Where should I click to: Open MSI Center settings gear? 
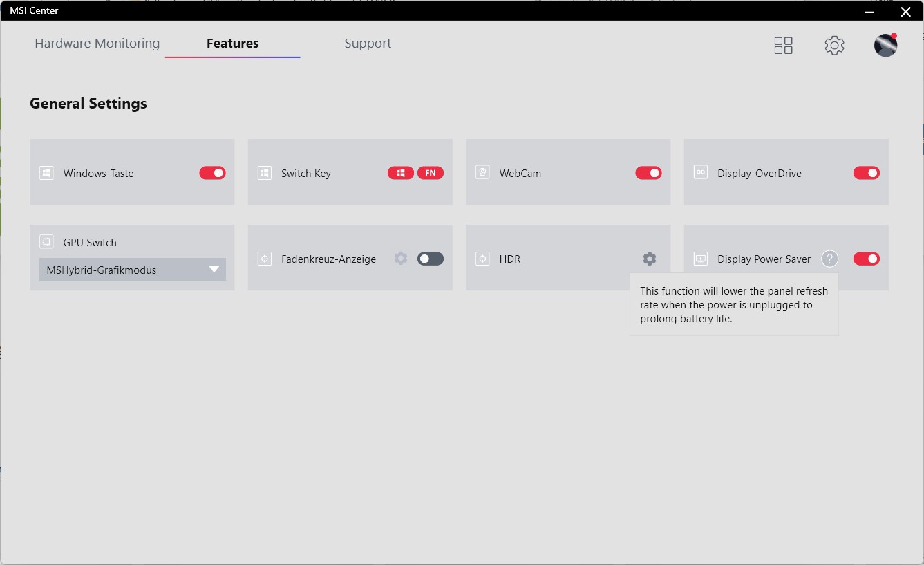pyautogui.click(x=834, y=46)
